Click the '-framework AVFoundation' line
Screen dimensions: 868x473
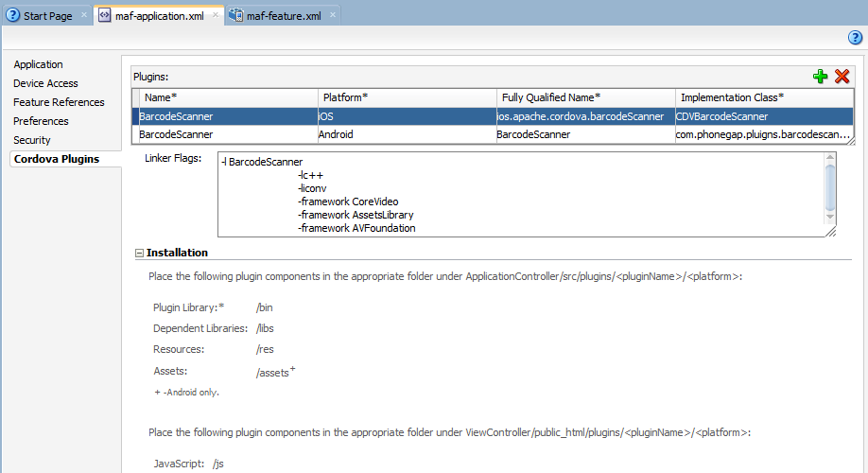[356, 228]
